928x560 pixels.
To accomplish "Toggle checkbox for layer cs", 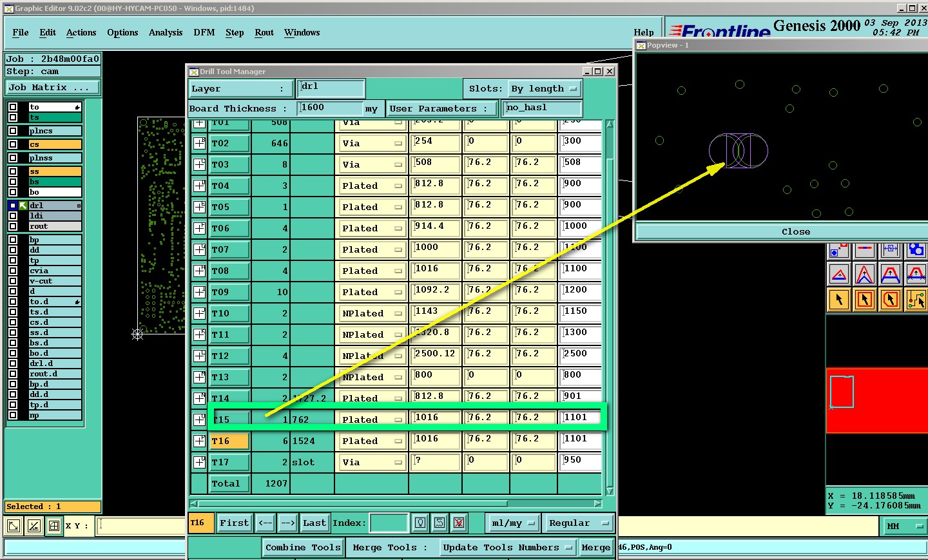I will (13, 144).
